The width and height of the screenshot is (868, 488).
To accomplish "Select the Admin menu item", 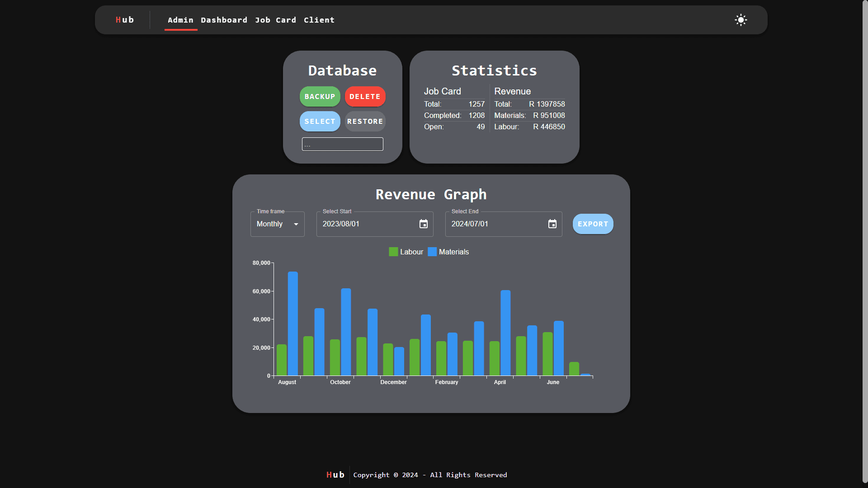I will (180, 20).
